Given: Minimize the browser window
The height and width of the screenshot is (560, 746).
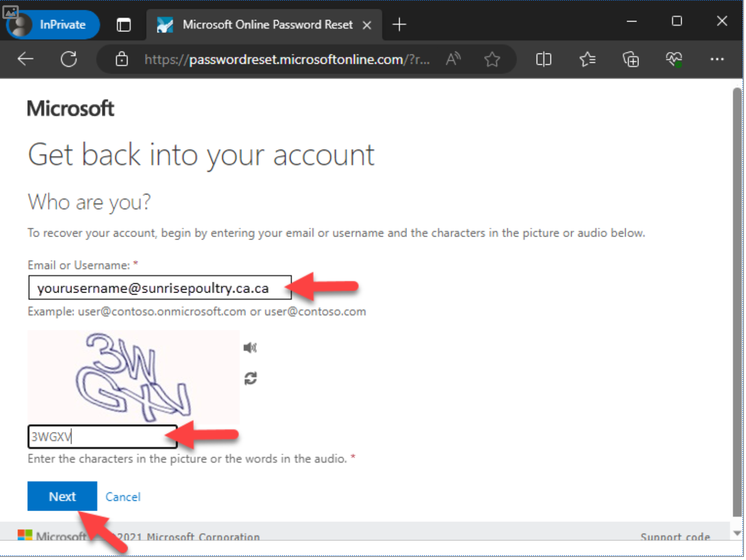Looking at the screenshot, I should [x=632, y=21].
